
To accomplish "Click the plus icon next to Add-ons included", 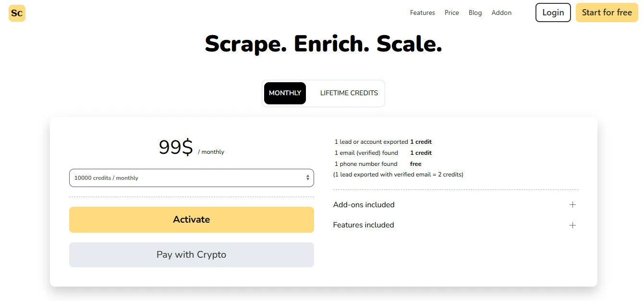I will (x=572, y=204).
